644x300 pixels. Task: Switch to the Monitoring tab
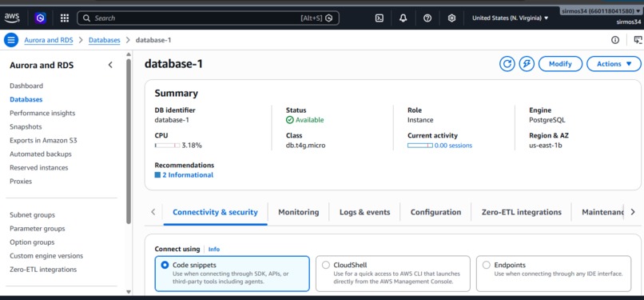[x=299, y=213]
